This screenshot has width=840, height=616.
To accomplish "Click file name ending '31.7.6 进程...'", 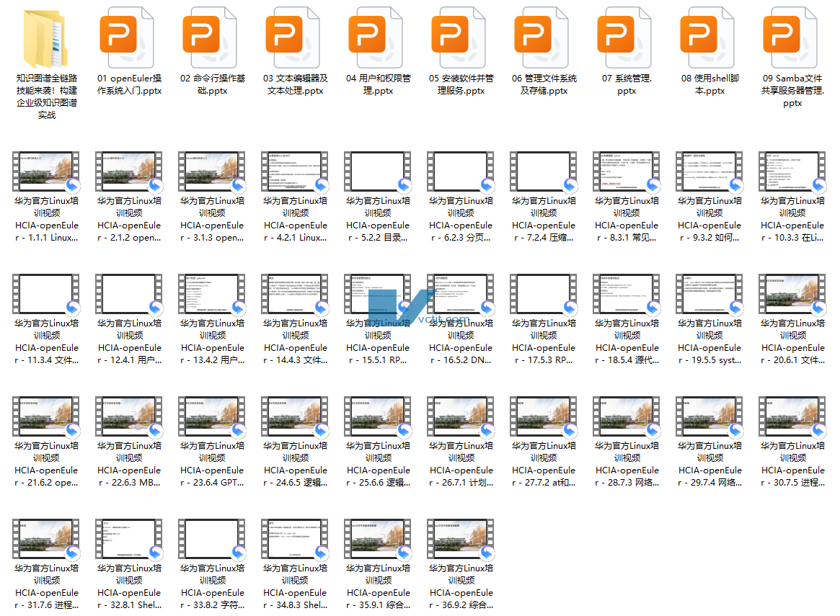I will (46, 586).
